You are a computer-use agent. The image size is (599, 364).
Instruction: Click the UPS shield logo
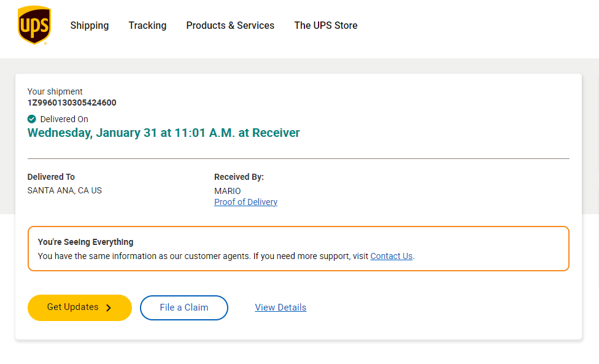[34, 25]
